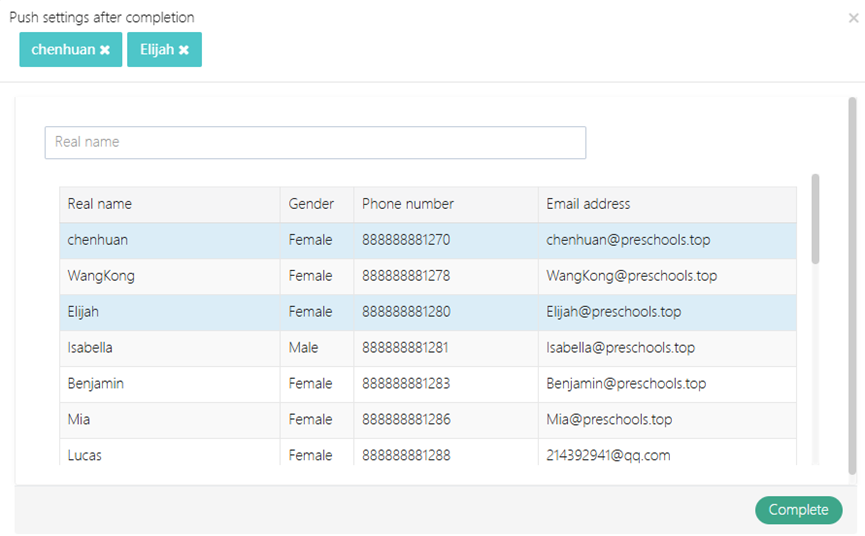Click email Mia@preschools.top

point(609,419)
